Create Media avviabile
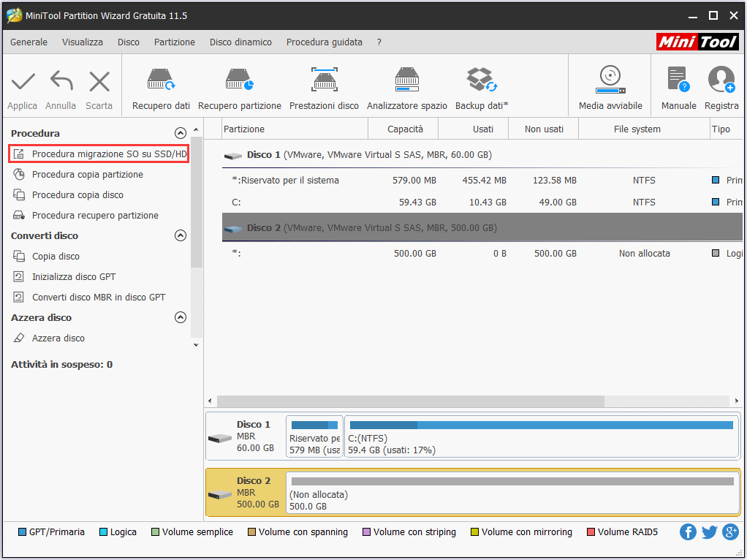This screenshot has height=560, width=747. point(610,88)
